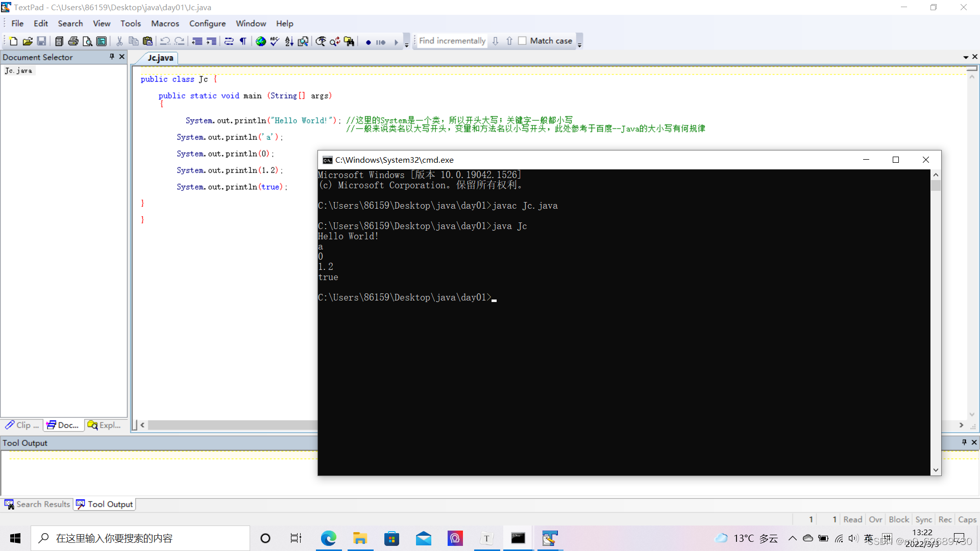Toggle Block select mode in status bar
Screen dimensions: 980x551
899,519
